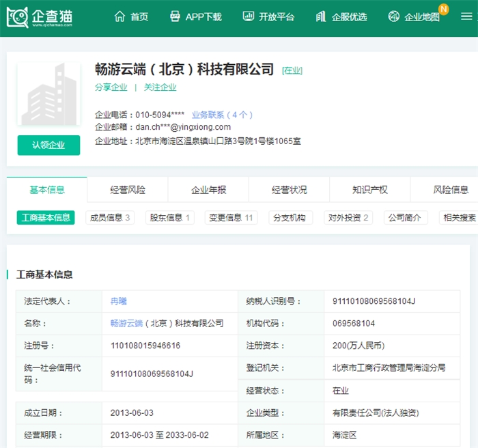
Task: Switch to the 经营风险 tab
Action: 128,190
